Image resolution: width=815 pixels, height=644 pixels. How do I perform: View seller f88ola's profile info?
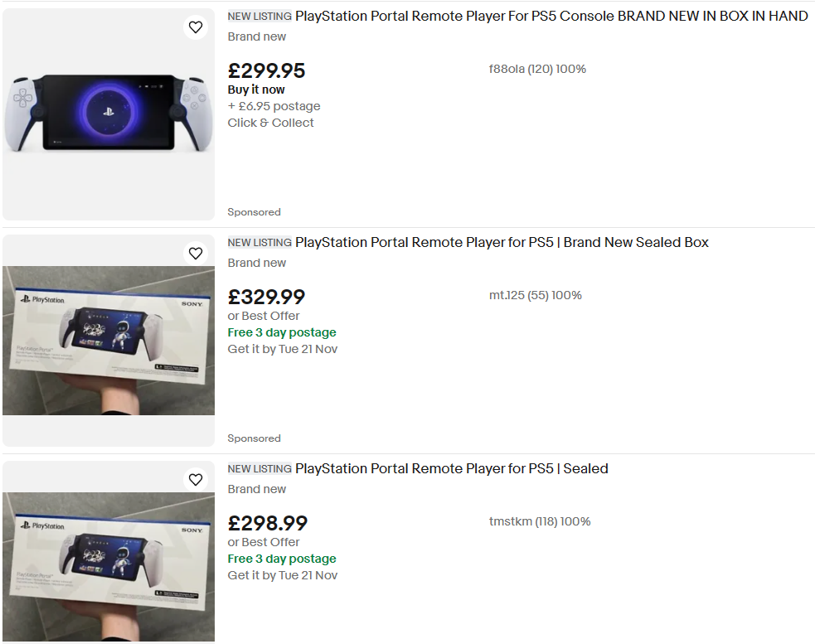(537, 69)
